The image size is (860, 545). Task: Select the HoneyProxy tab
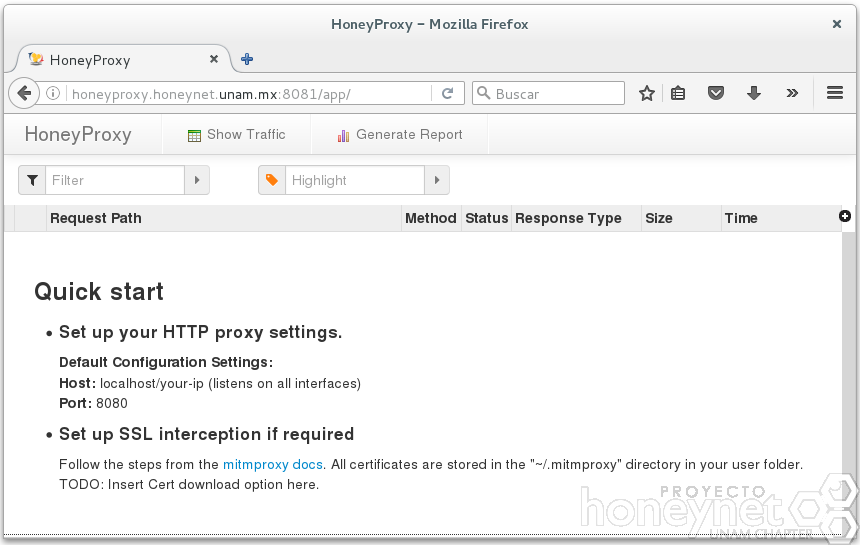click(125, 59)
